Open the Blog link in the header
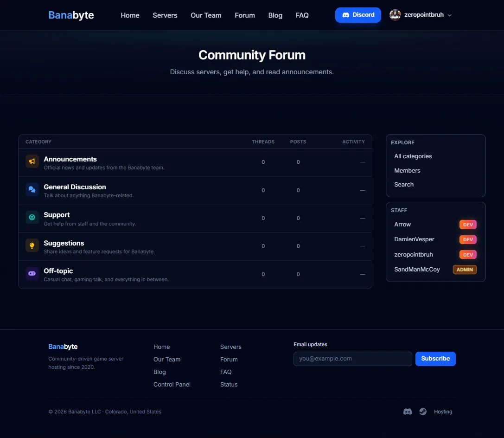 [x=275, y=15]
